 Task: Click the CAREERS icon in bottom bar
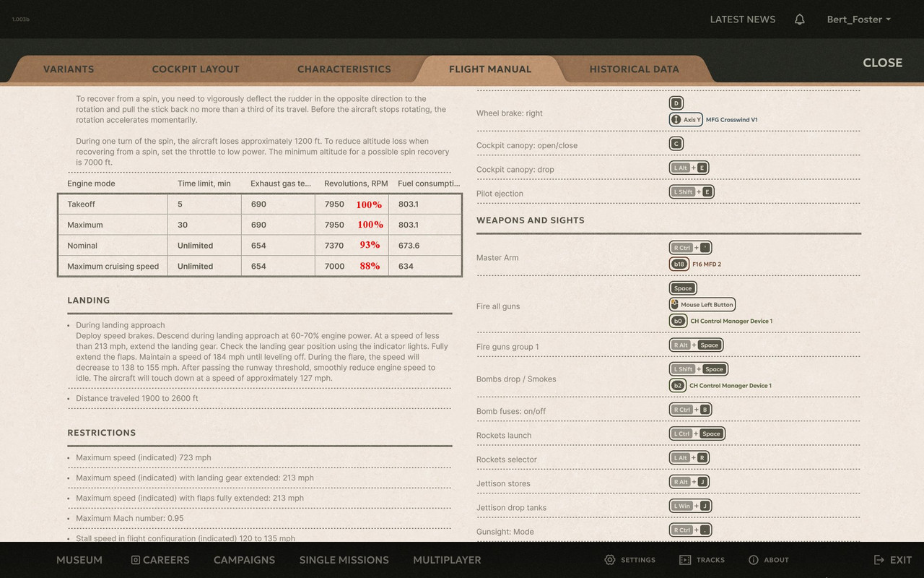click(x=136, y=560)
